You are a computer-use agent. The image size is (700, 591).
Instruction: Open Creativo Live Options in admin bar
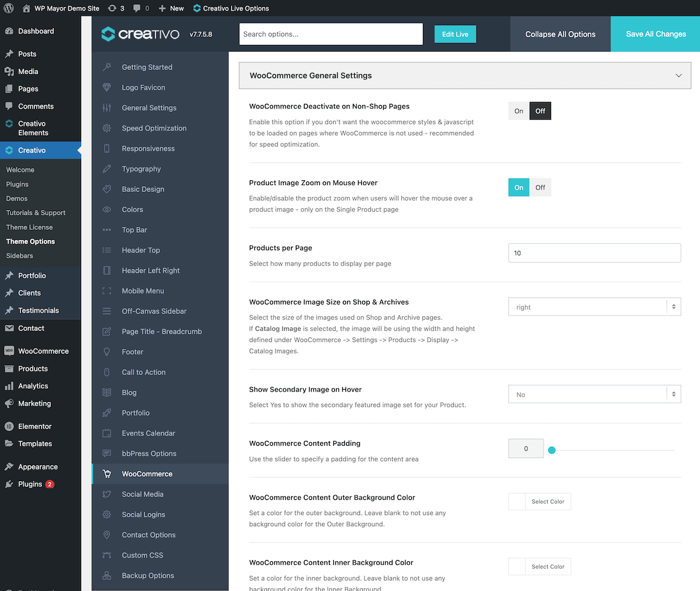tap(231, 8)
